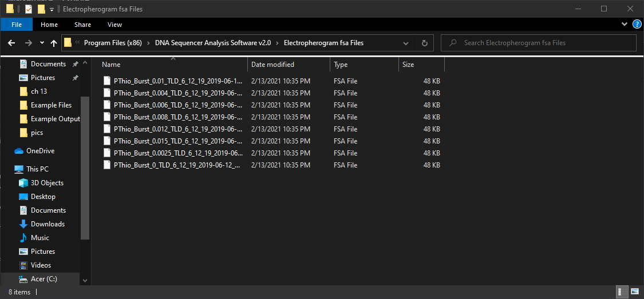This screenshot has height=299, width=644.
Task: Open pinned Documents in Quick access
Action: (x=48, y=64)
